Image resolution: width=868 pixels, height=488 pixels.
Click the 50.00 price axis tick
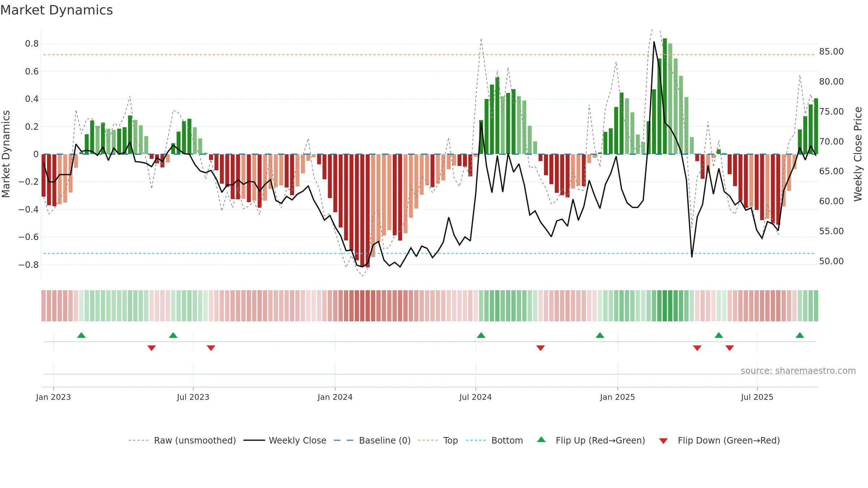pos(831,261)
